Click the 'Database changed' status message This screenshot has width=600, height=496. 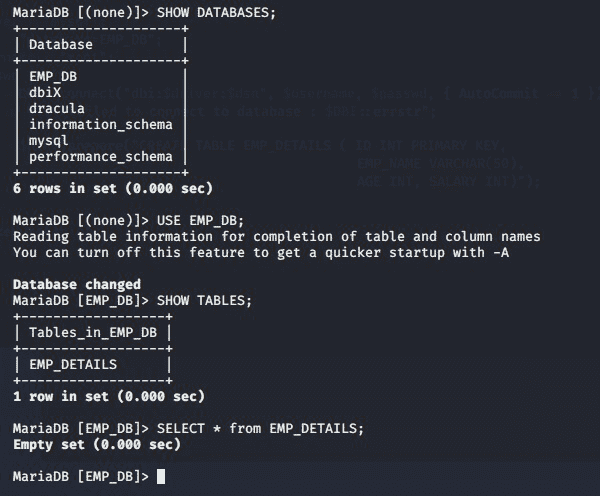(x=77, y=284)
